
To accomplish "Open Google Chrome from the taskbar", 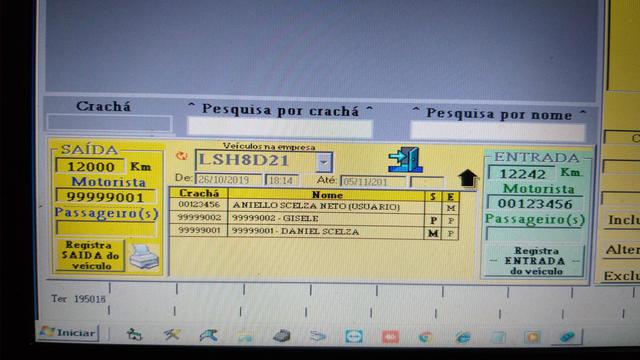I will (x=426, y=337).
